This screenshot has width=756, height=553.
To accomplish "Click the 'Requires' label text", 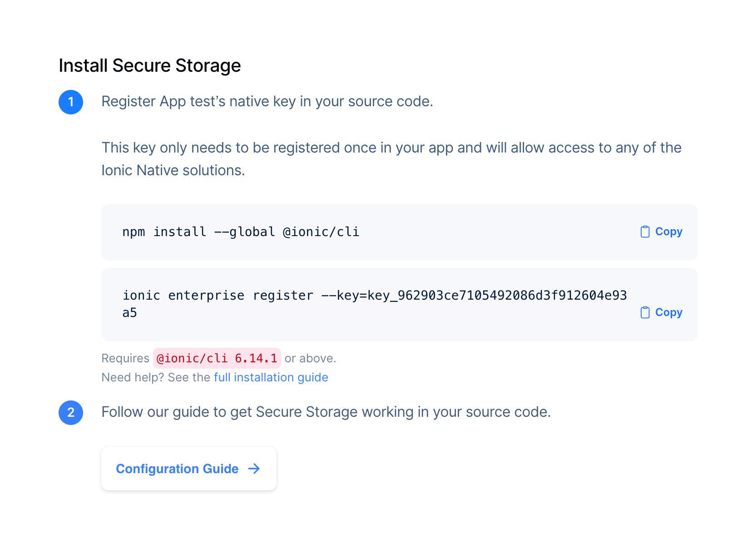I will 125,358.
